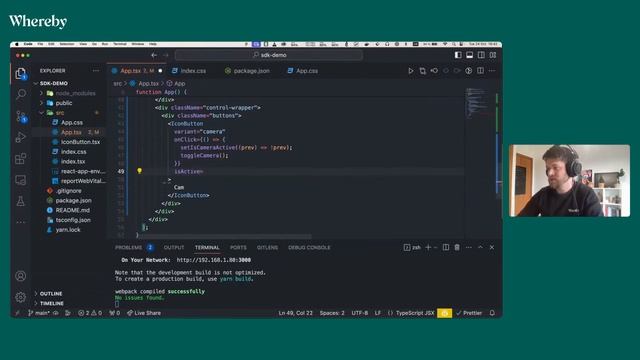640x360 pixels.
Task: Click Live Share in status bar
Action: coord(144,313)
